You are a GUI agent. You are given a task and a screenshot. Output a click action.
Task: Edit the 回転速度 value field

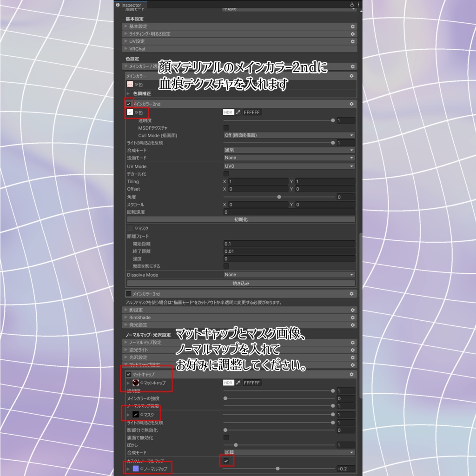click(x=289, y=212)
